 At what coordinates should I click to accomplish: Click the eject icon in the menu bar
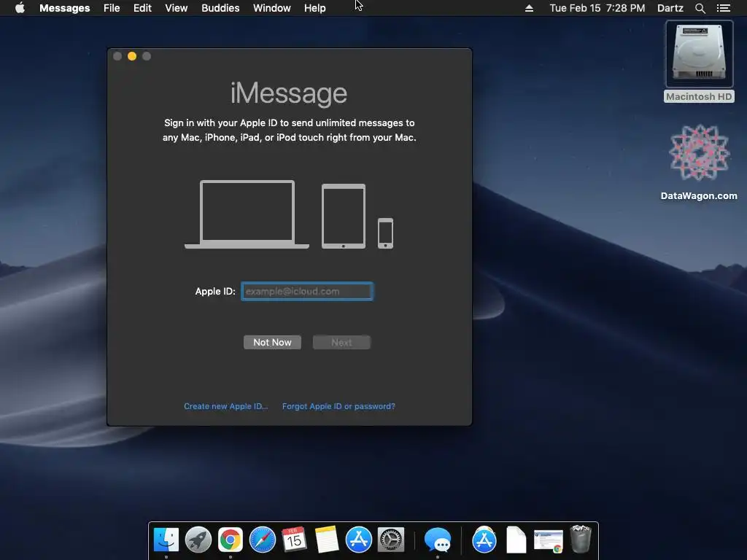pos(529,8)
